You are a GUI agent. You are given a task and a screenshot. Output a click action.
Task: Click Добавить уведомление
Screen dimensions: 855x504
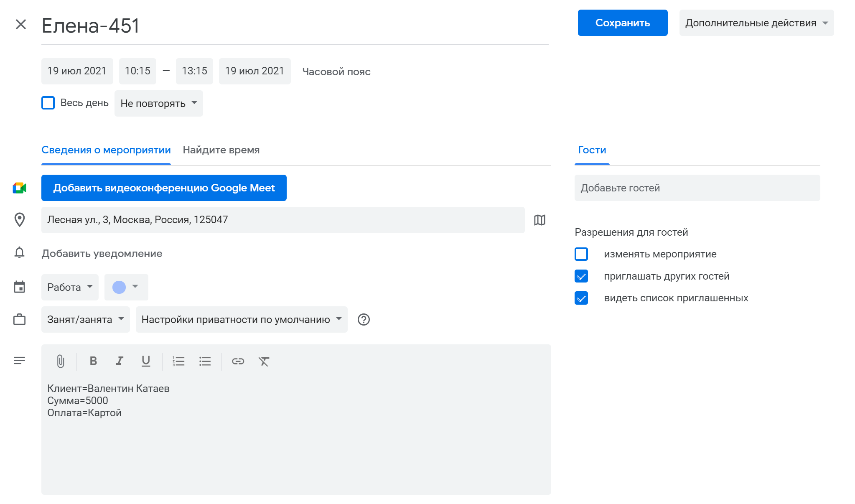(102, 254)
